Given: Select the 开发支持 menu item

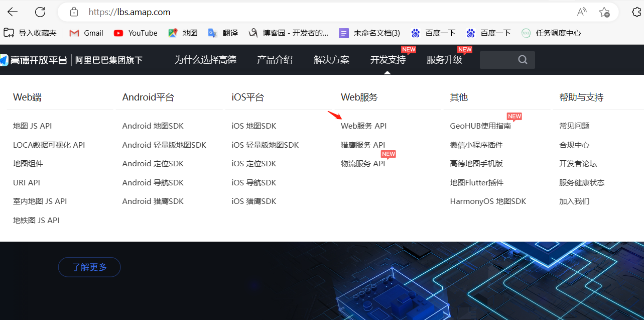Looking at the screenshot, I should (387, 59).
